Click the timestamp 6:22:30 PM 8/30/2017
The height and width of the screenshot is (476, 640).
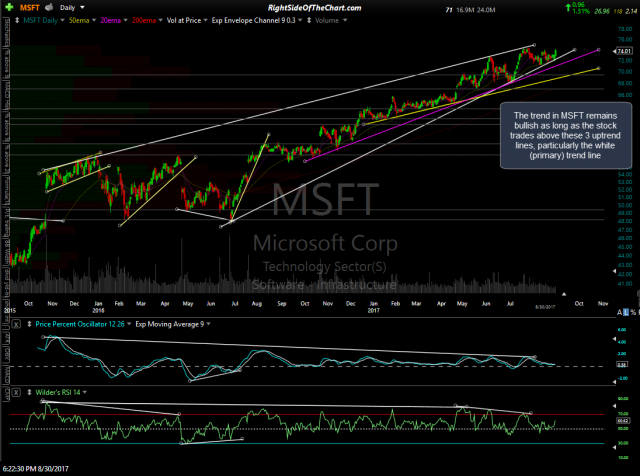pyautogui.click(x=36, y=469)
